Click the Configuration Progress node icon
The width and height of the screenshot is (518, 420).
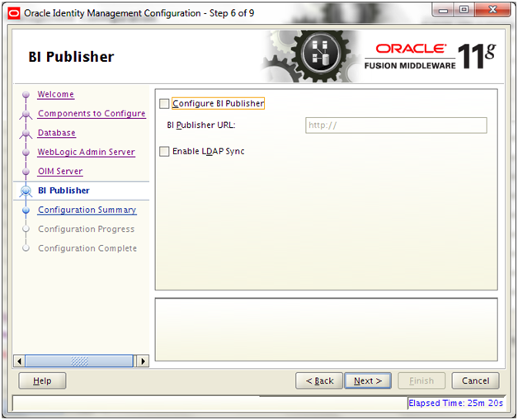point(26,229)
